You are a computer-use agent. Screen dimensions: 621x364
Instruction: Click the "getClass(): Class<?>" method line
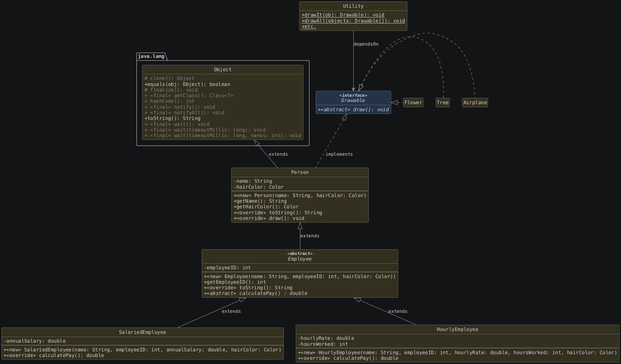point(189,96)
